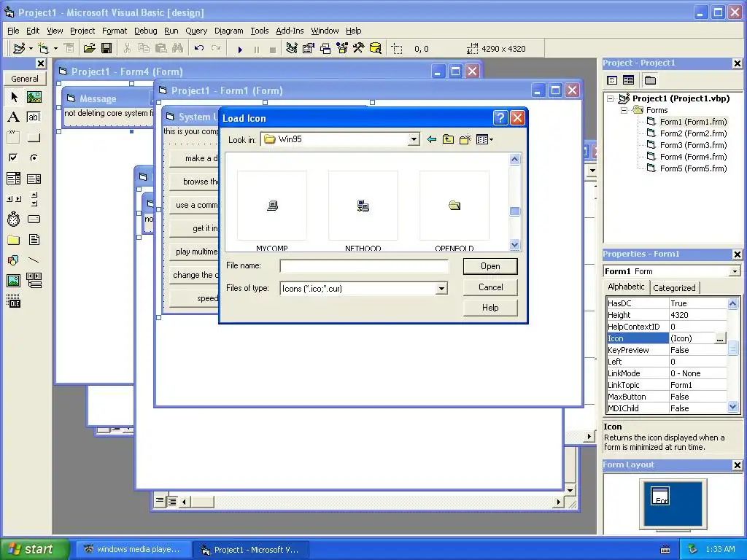The width and height of the screenshot is (747, 560).
Task: Open the Form1 object dropdown in Properties
Action: pyautogui.click(x=735, y=271)
